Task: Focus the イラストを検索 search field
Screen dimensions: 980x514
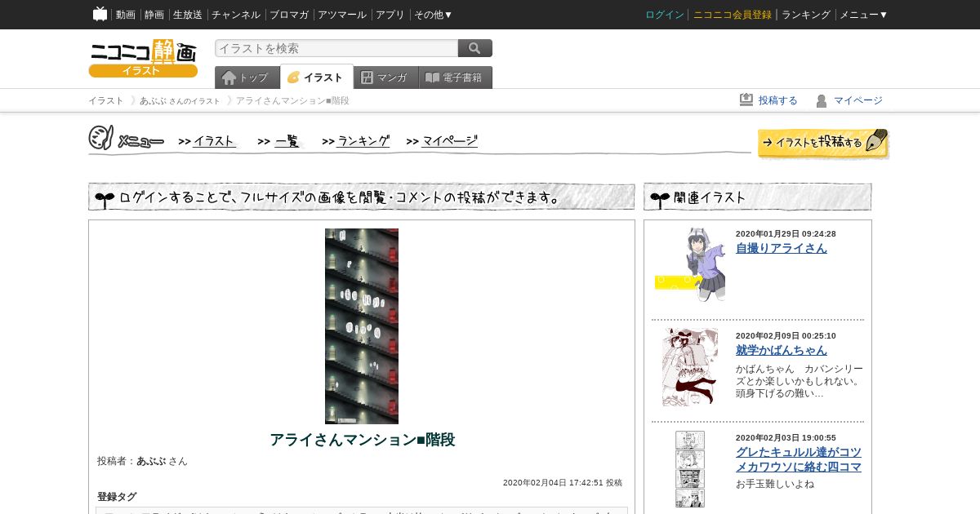Action: (336, 48)
